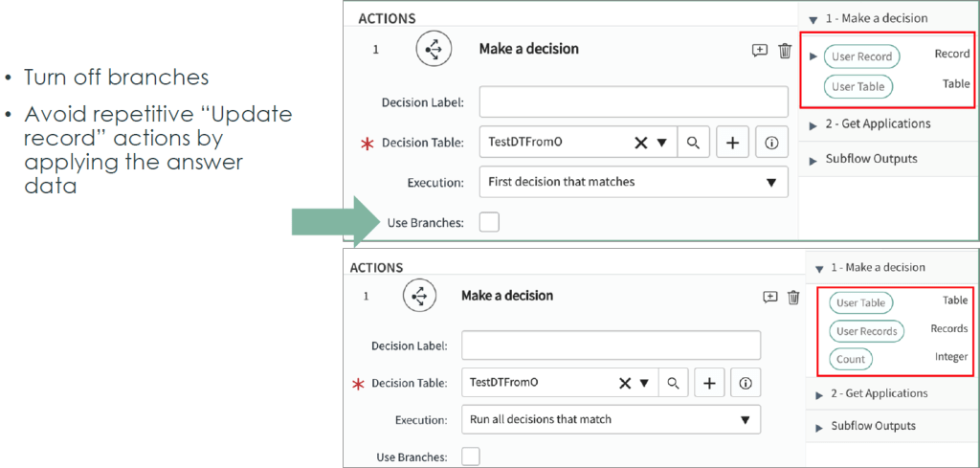
Task: Select the Count data pill
Action: click(x=851, y=360)
